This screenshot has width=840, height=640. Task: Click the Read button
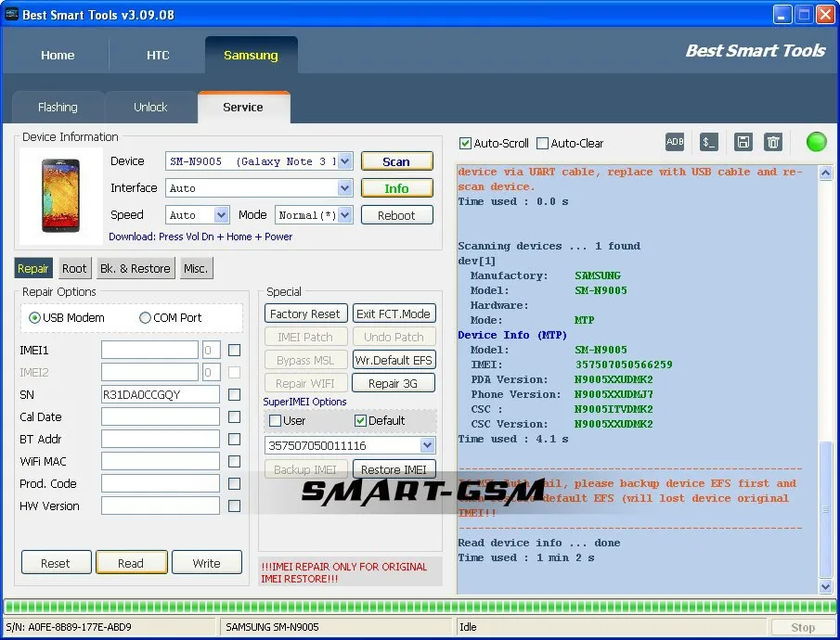coord(131,563)
